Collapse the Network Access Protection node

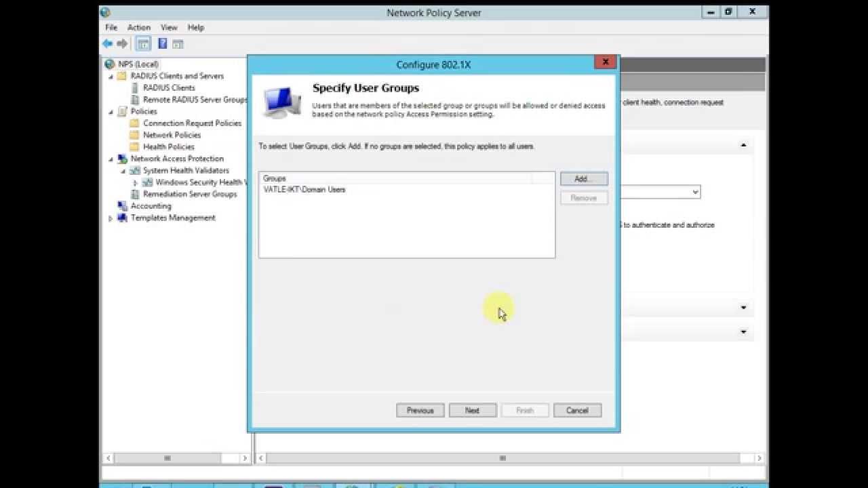[x=111, y=159]
